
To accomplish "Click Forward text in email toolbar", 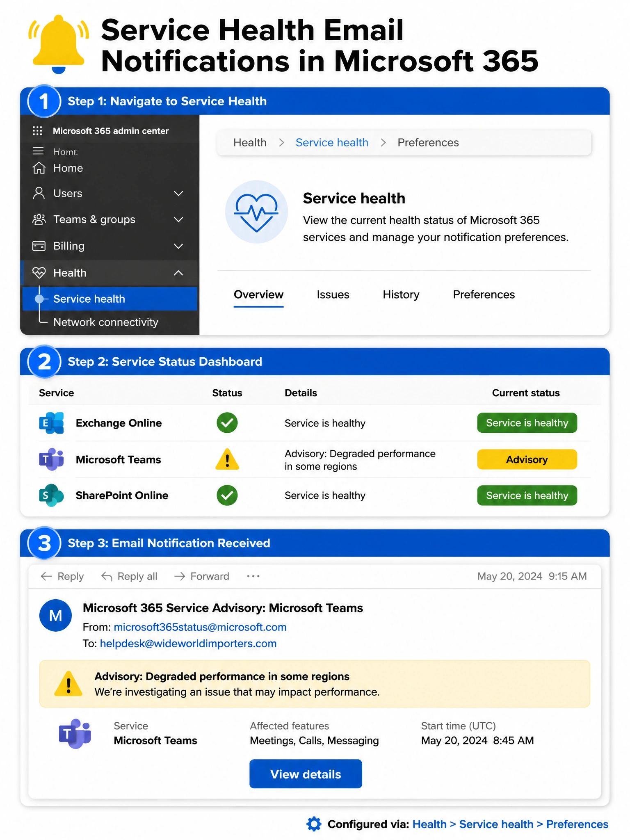I will 210,576.
